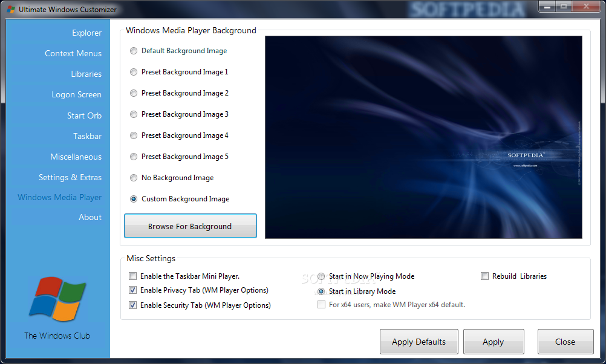
Task: Switch to Logon Screen settings
Action: point(77,95)
